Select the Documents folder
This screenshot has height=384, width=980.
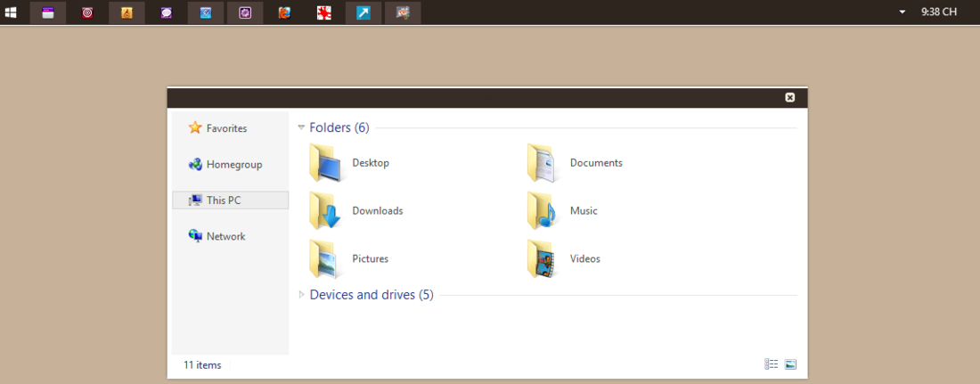click(575, 163)
